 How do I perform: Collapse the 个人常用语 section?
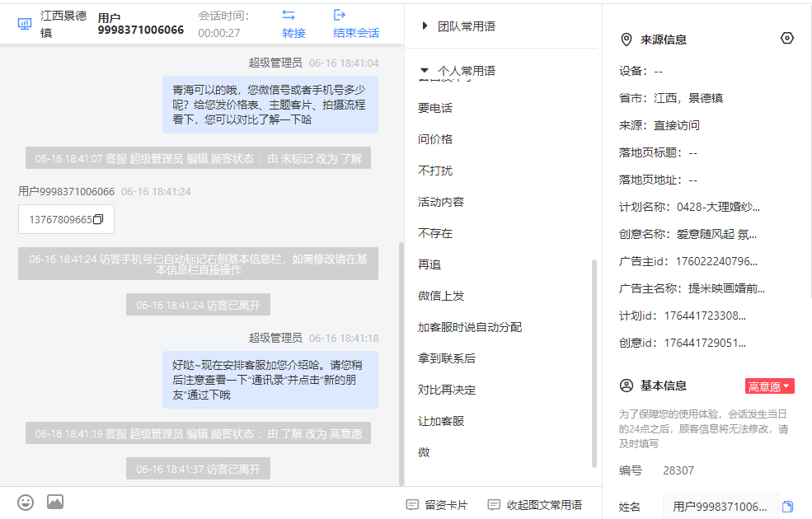[425, 70]
